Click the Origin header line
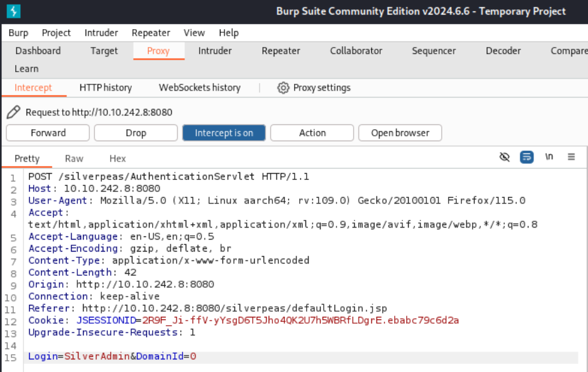588x372 pixels. (x=121, y=285)
